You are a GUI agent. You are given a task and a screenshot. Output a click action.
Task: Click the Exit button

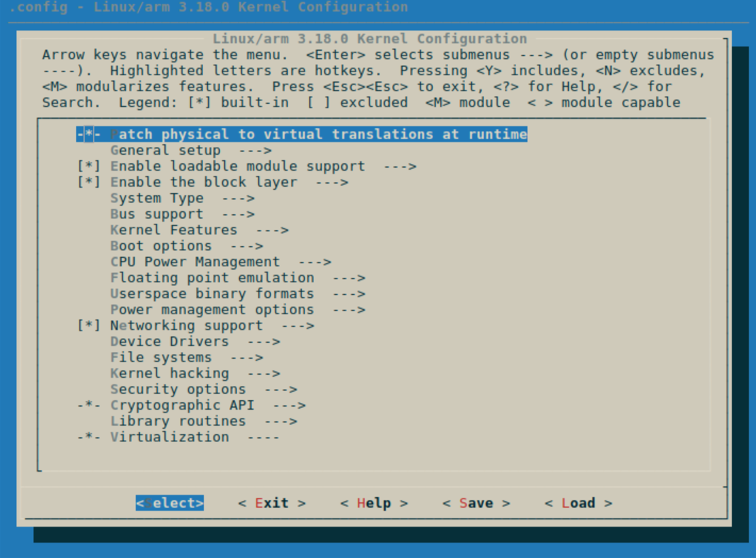[272, 503]
